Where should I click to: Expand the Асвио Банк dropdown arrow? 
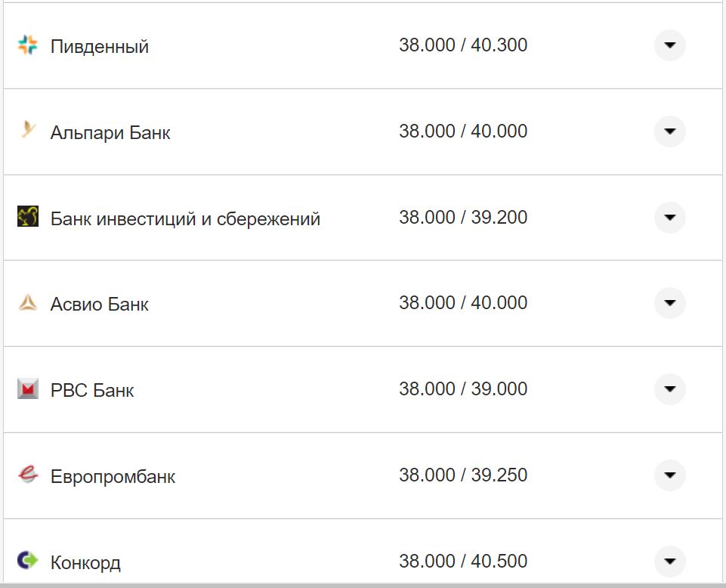(x=669, y=303)
